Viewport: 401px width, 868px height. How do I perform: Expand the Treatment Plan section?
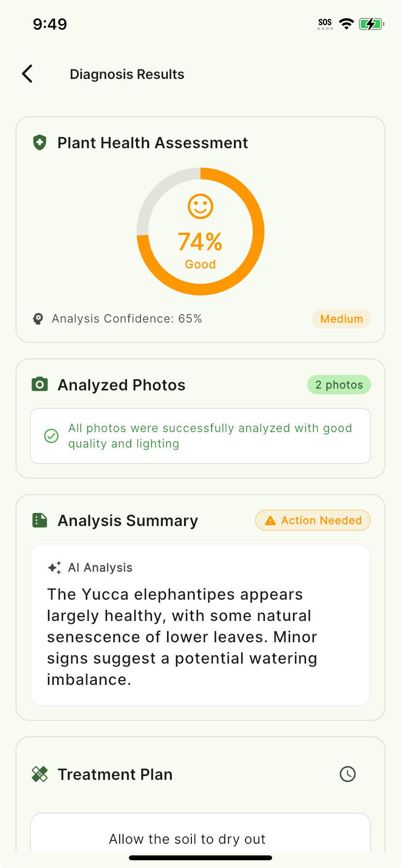(115, 774)
